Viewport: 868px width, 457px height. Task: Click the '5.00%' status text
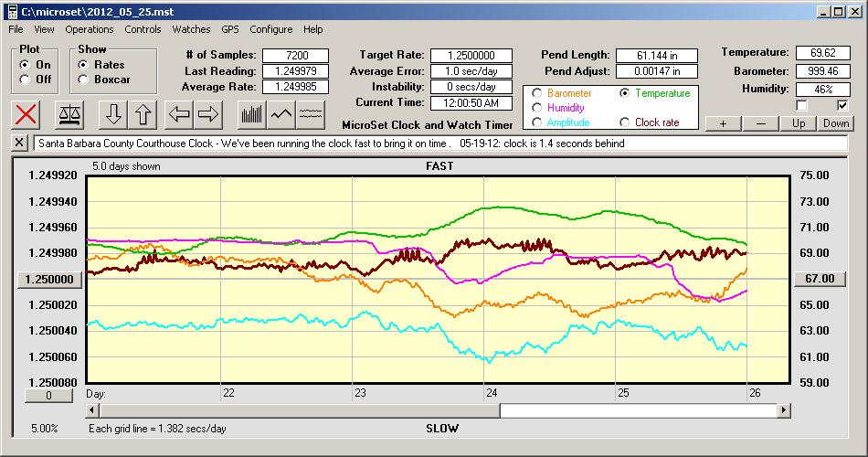click(x=44, y=428)
